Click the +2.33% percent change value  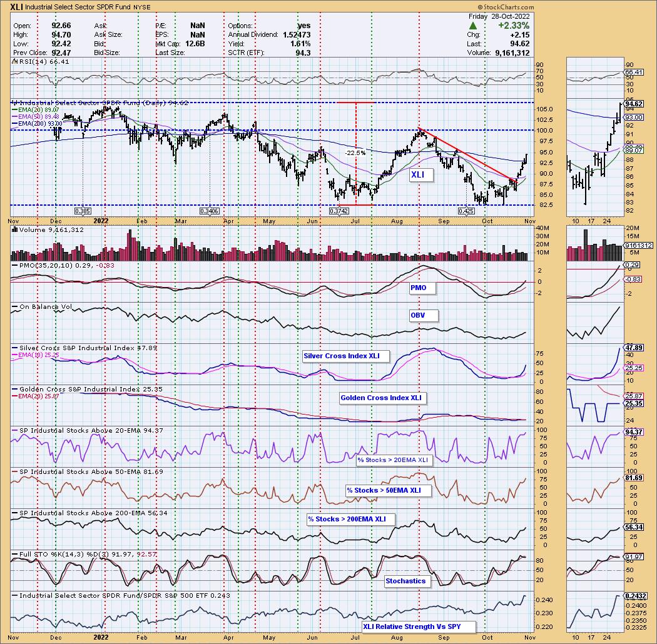pyautogui.click(x=514, y=26)
